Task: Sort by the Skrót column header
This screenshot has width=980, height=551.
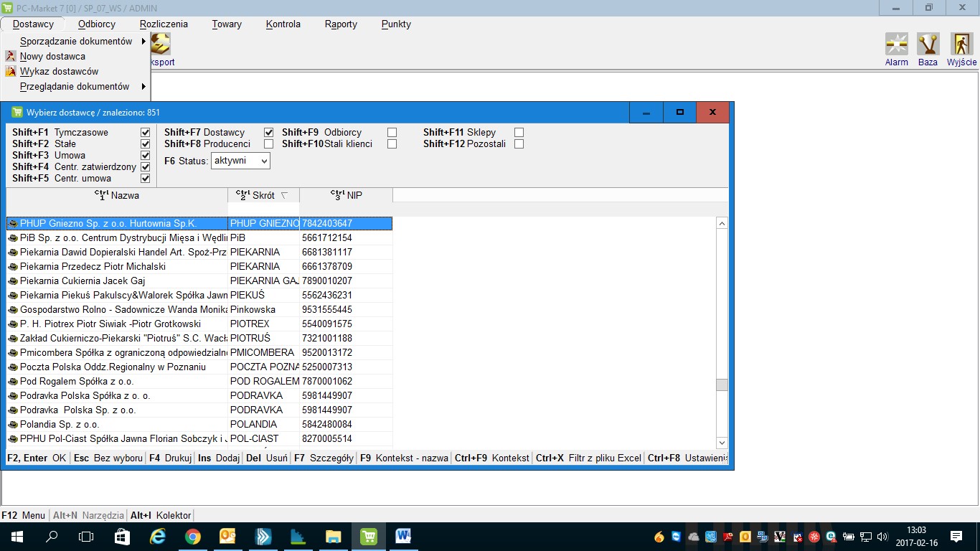Action: (263, 195)
